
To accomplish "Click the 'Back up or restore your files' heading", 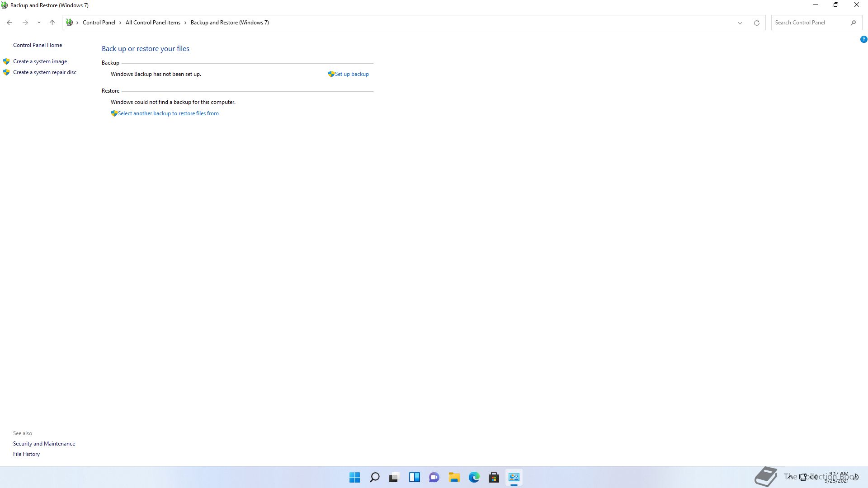I will coord(146,49).
